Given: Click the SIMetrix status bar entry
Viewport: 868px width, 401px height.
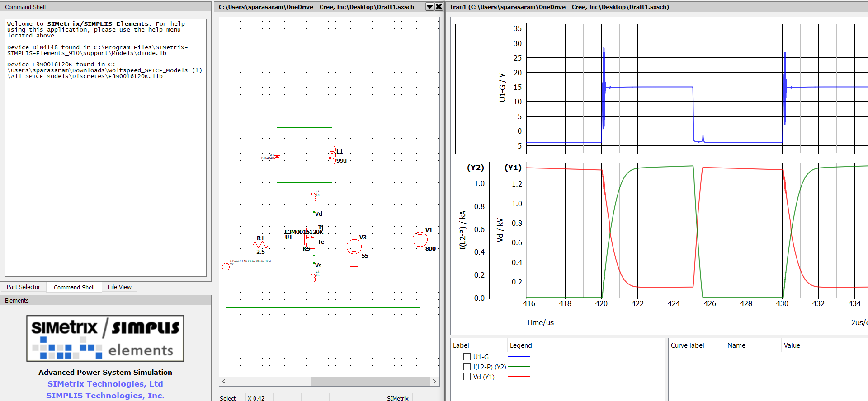Looking at the screenshot, I should [x=398, y=398].
